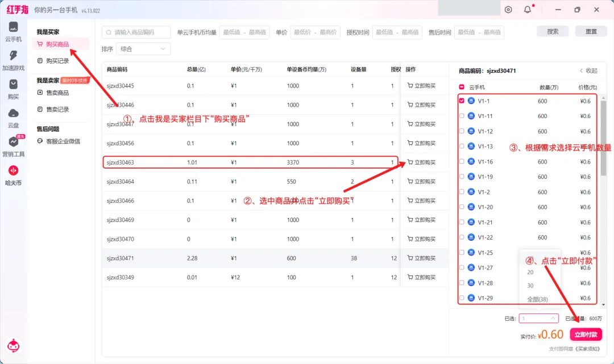The width and height of the screenshot is (614, 364).
Task: Click scrollbar down arrow of phone list
Action: coord(603,304)
